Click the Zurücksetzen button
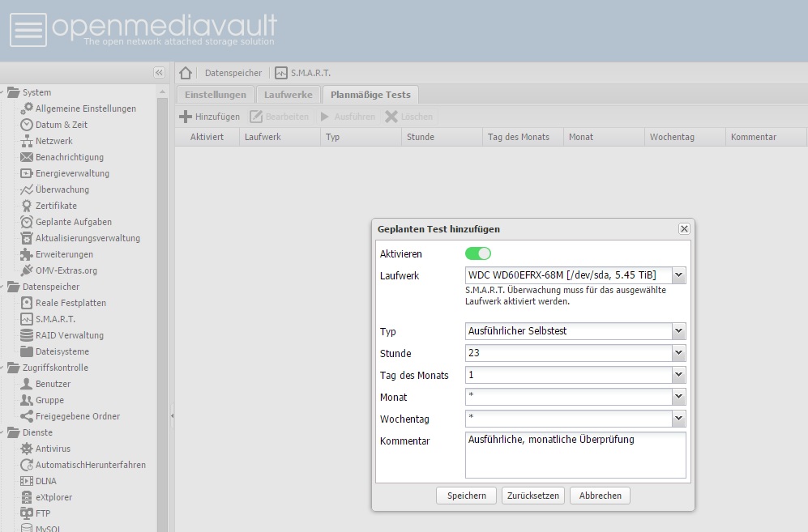This screenshot has width=808, height=532. (532, 496)
